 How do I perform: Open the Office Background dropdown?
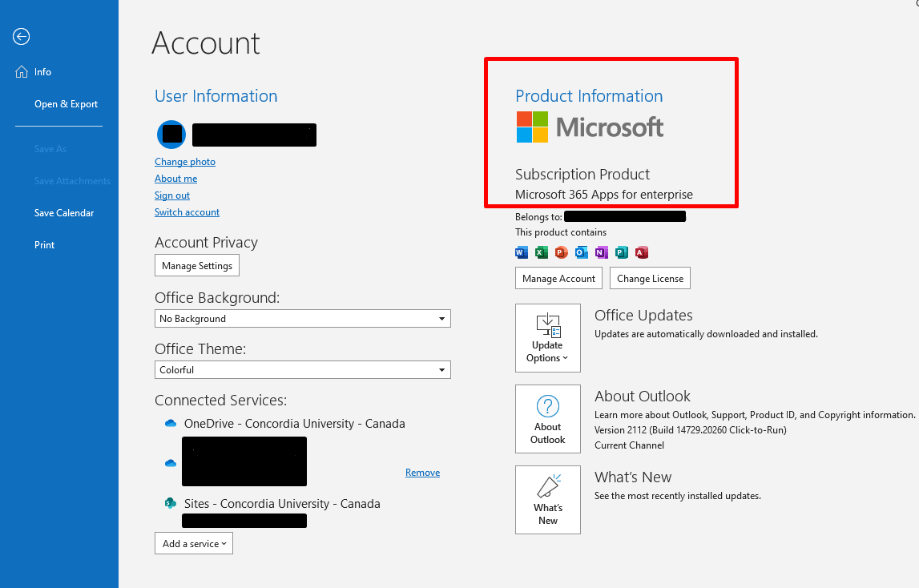pos(302,318)
